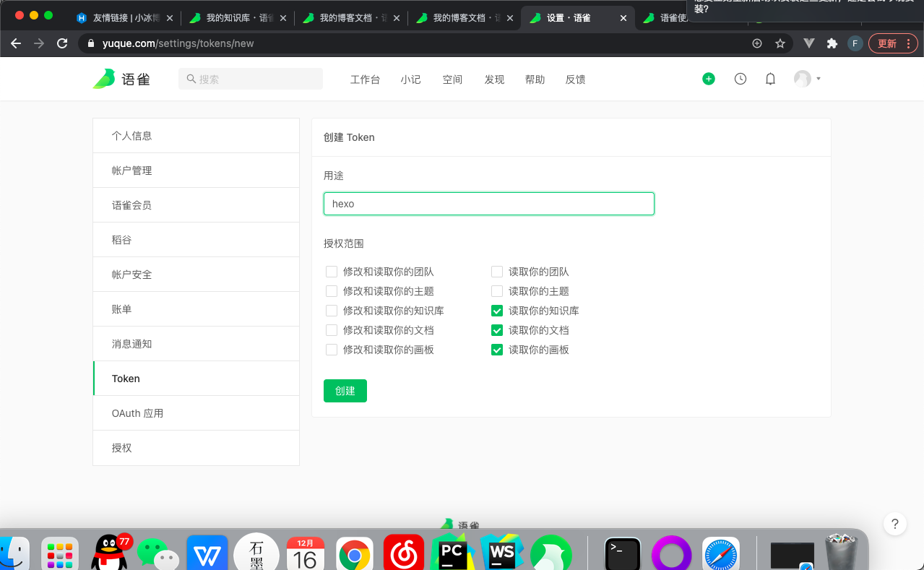Screen dimensions: 924x570
Task: Open 小记 in top navigation
Action: point(410,79)
